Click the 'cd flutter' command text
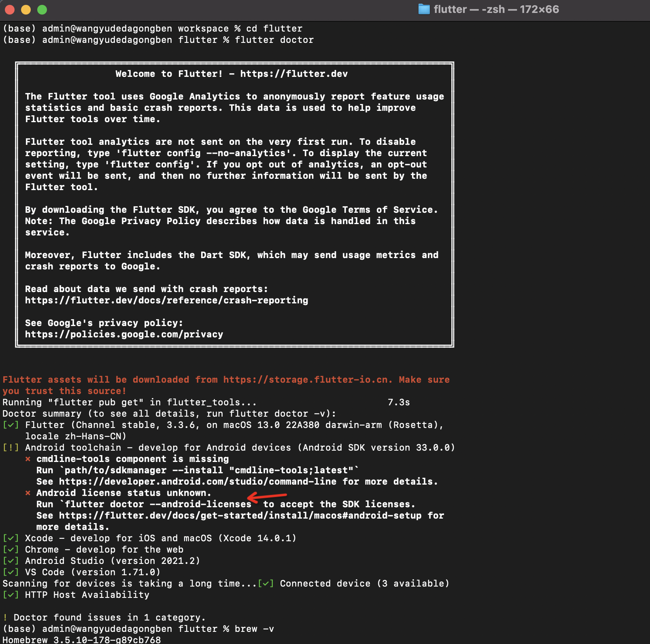This screenshot has width=650, height=644. coord(274,29)
